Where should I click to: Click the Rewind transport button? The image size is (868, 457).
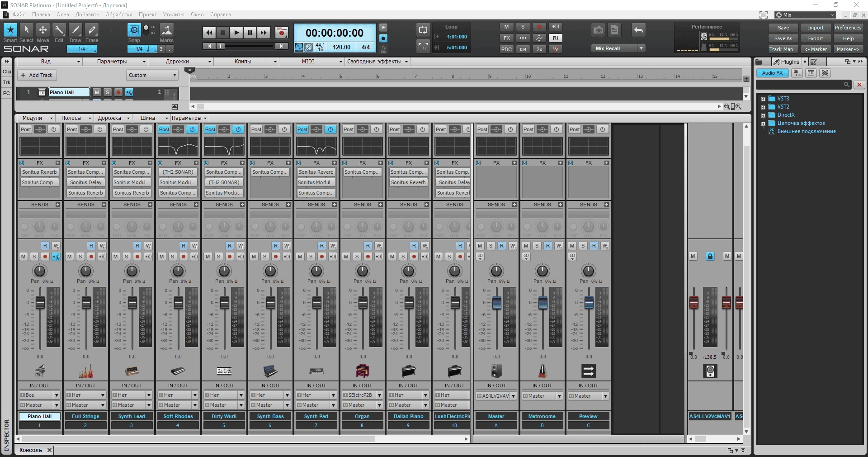tap(209, 33)
